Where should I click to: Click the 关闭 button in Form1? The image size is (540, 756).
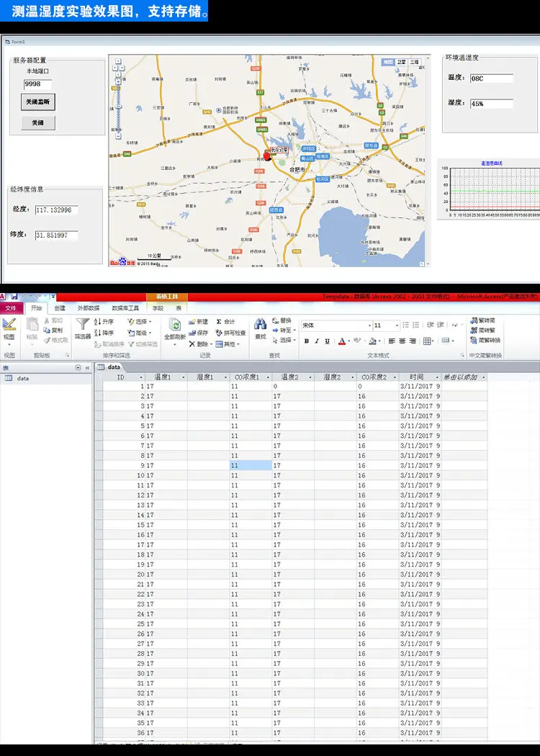(38, 123)
